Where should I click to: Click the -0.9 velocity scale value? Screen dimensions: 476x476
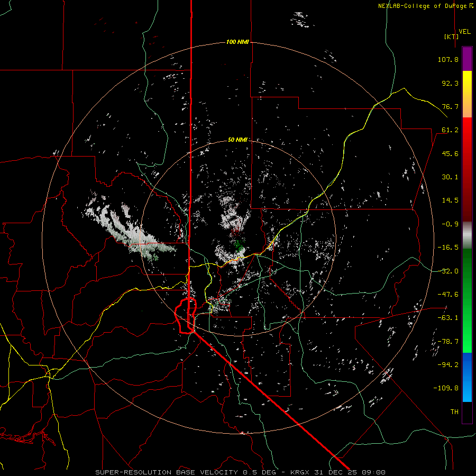coord(450,224)
